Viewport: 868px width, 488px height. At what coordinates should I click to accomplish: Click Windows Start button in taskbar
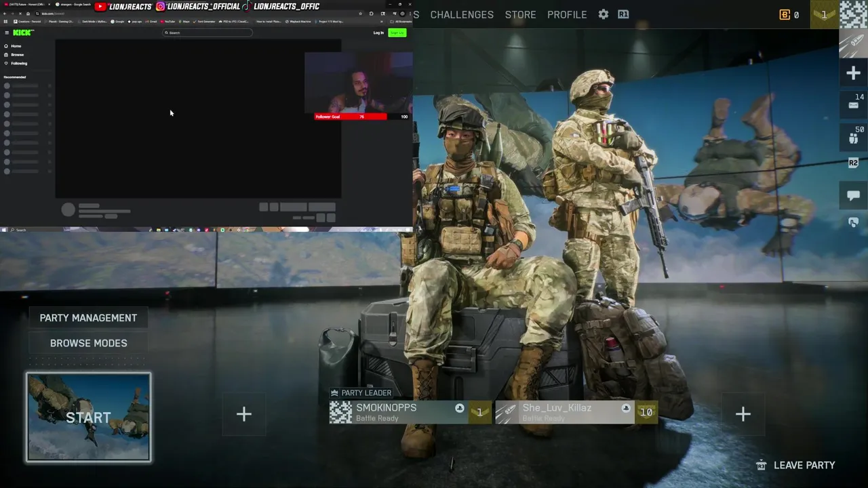point(3,230)
